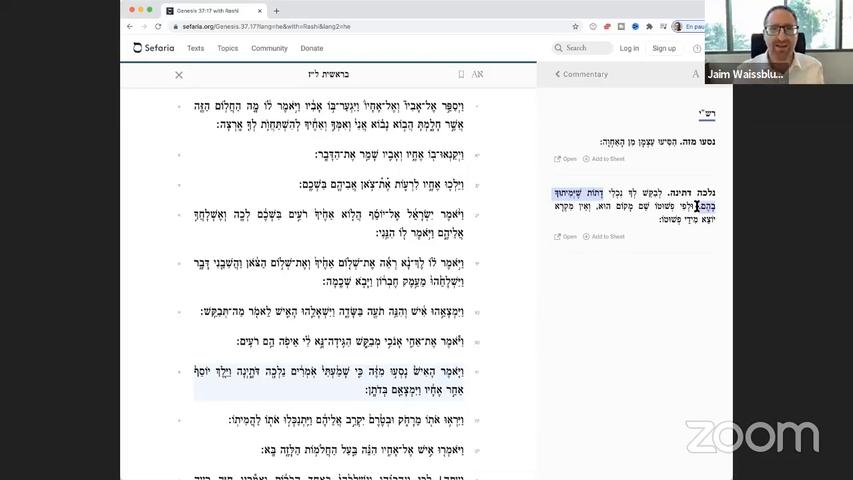Open the Community menu
This screenshot has width=853, height=480.
pos(269,48)
